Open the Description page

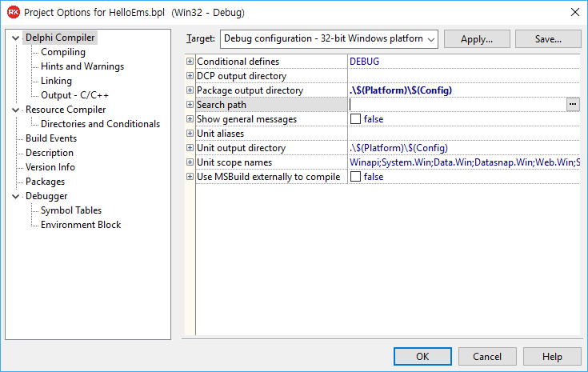click(x=50, y=153)
